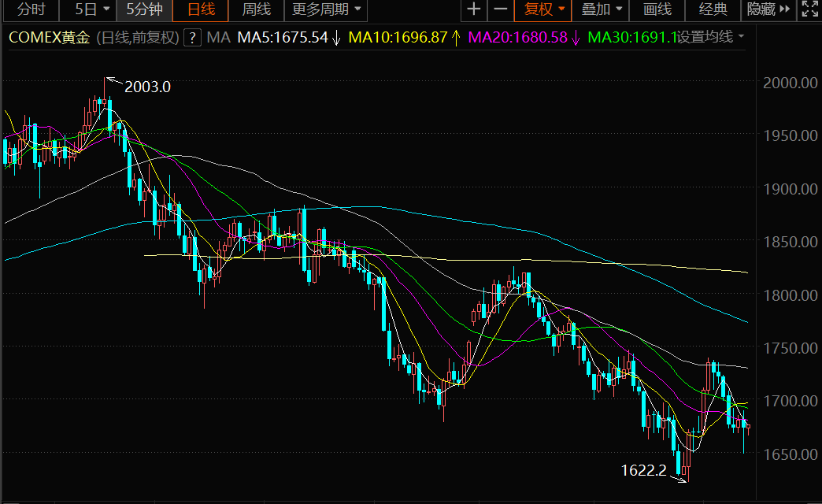Viewport: 822px width, 504px height.
Task: Open the 复权 adjustment dropdown
Action: [545, 9]
